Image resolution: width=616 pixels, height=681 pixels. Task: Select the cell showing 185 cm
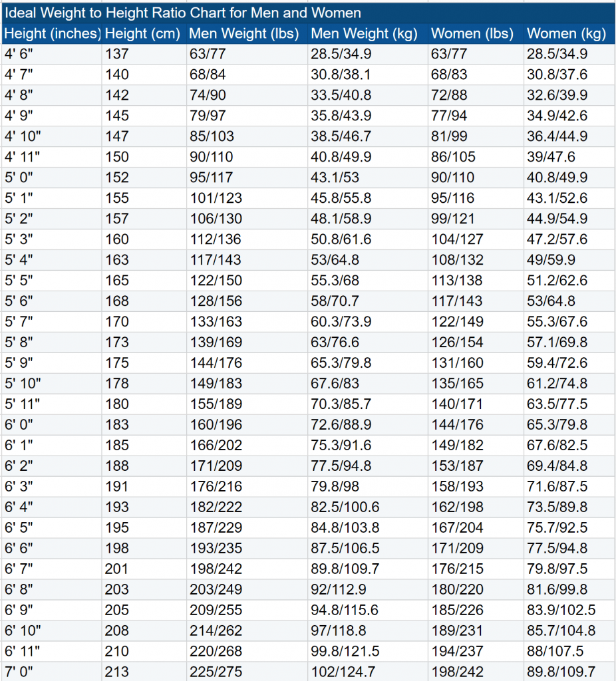pyautogui.click(x=144, y=445)
